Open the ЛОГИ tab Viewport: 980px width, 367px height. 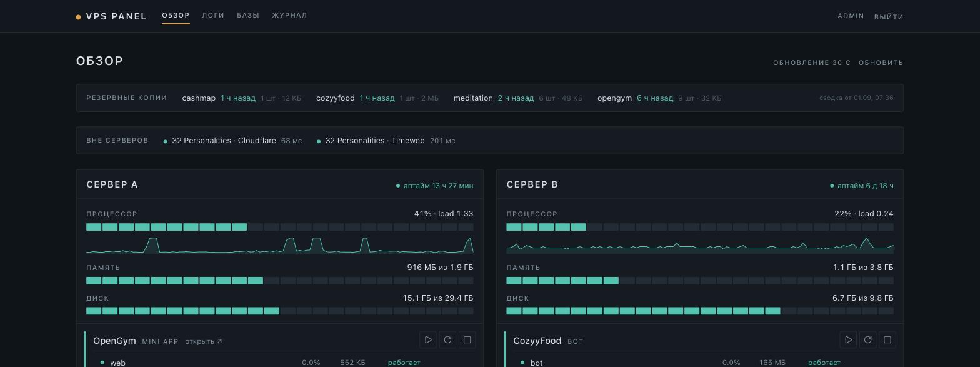[213, 15]
